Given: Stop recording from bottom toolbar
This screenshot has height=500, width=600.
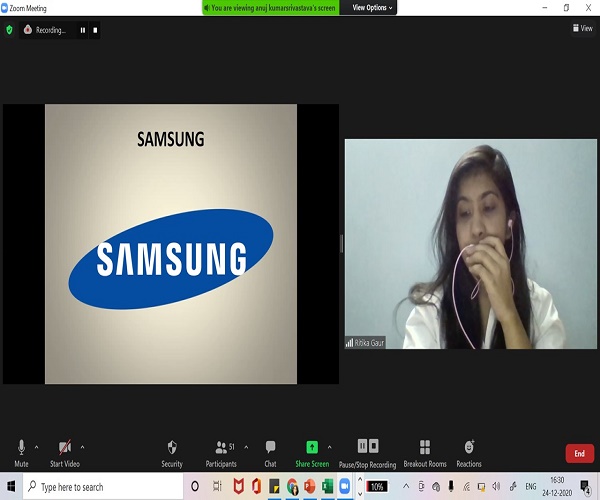Looking at the screenshot, I should pos(374,446).
